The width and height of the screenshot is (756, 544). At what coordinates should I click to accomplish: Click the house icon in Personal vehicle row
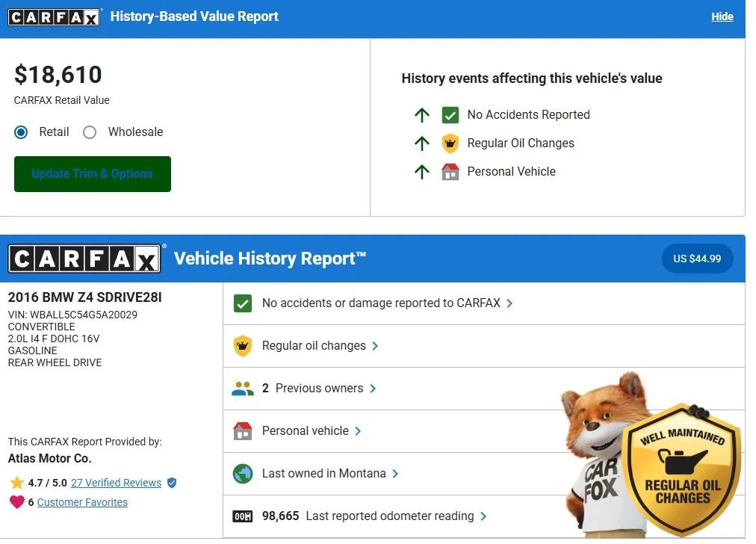click(x=243, y=430)
